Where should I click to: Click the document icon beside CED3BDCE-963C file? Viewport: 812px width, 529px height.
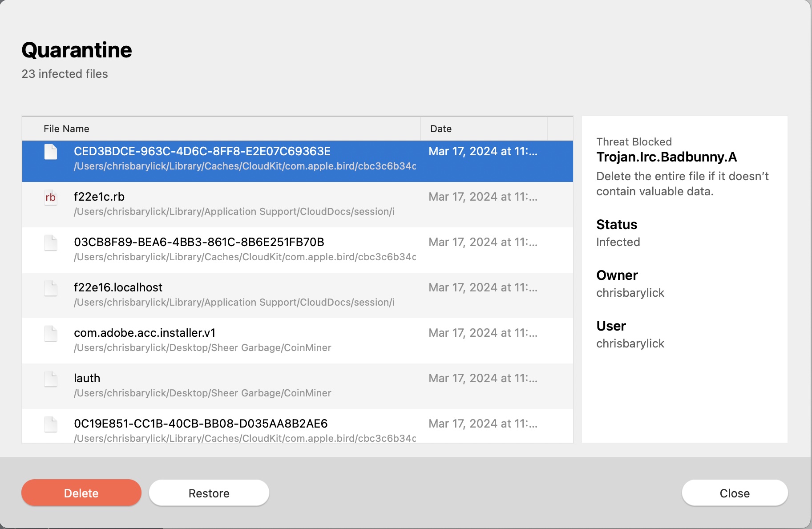pyautogui.click(x=50, y=152)
